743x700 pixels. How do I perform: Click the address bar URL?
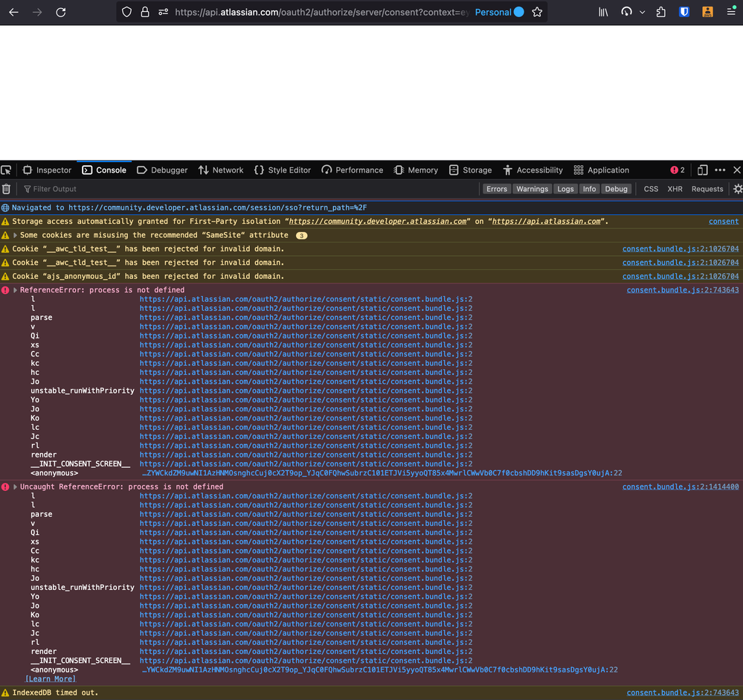(322, 13)
